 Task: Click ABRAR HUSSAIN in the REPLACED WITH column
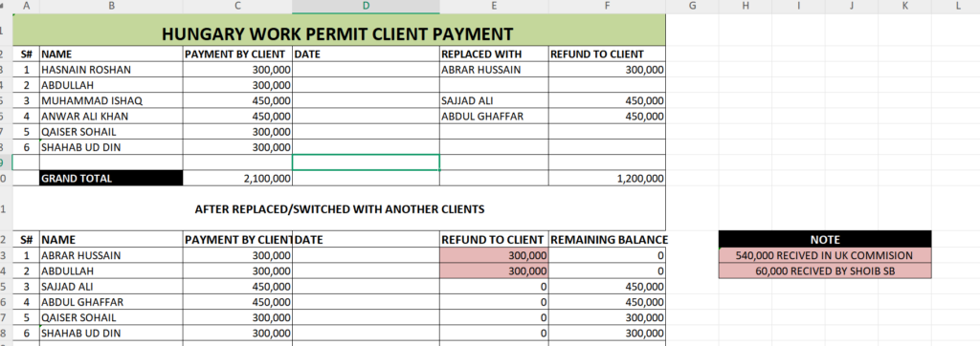494,70
